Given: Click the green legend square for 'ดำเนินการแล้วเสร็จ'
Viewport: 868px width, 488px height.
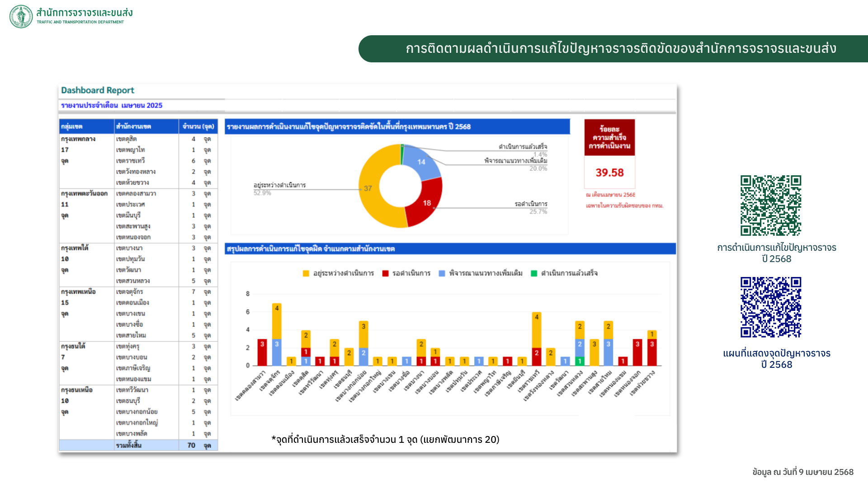Looking at the screenshot, I should pyautogui.click(x=534, y=273).
